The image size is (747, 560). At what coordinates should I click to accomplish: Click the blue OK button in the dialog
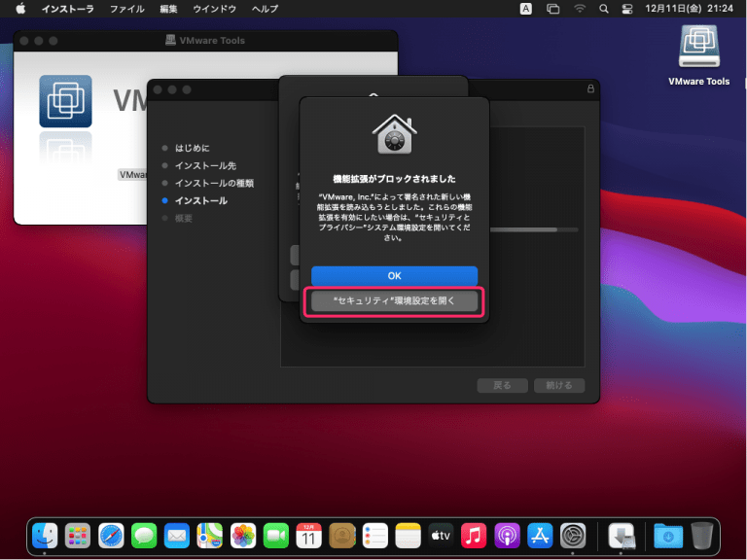[394, 276]
